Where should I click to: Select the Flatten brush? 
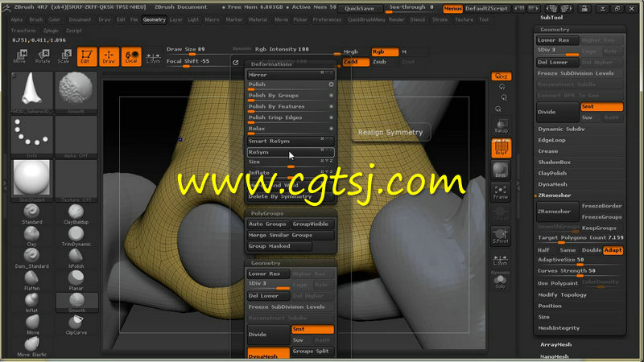click(31, 281)
